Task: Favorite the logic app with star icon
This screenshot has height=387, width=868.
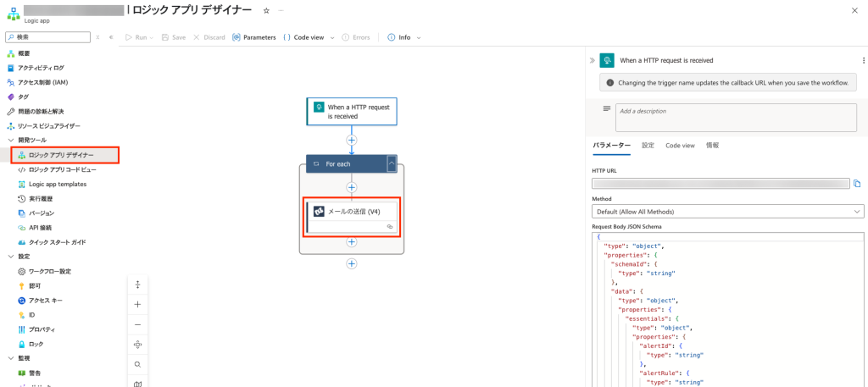Action: (x=266, y=10)
